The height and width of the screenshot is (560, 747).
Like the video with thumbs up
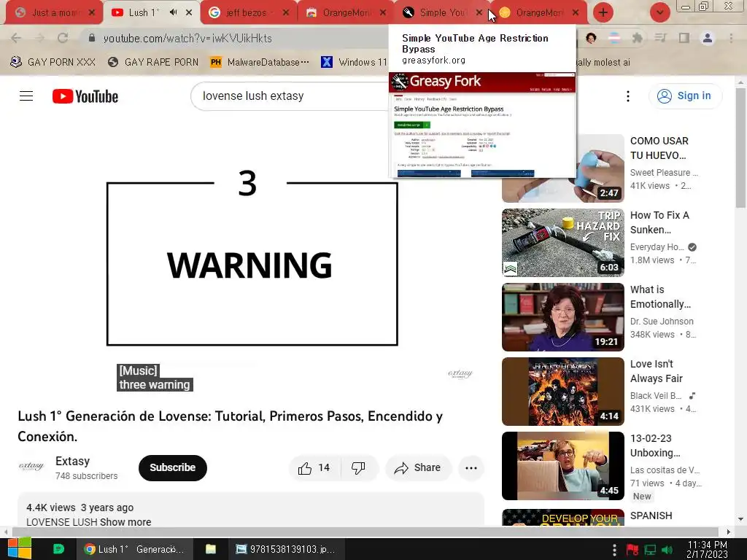[x=314, y=468]
